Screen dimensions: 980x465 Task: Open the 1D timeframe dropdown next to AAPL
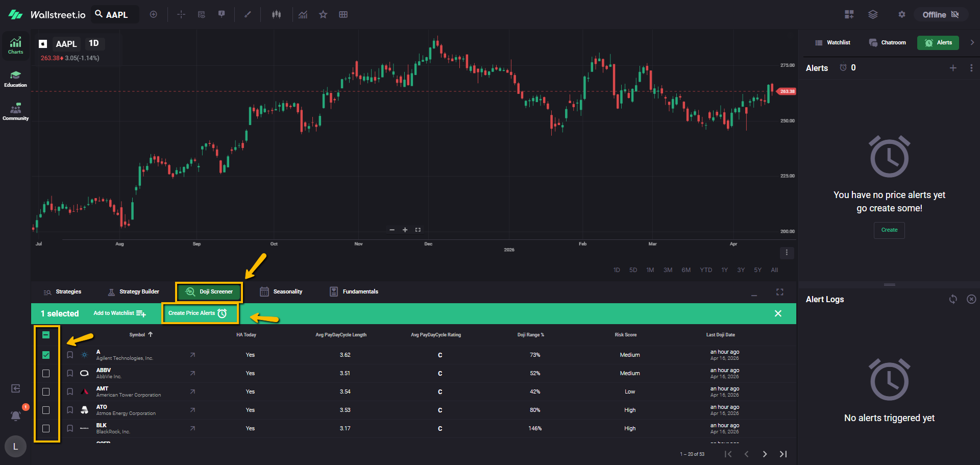pos(94,43)
